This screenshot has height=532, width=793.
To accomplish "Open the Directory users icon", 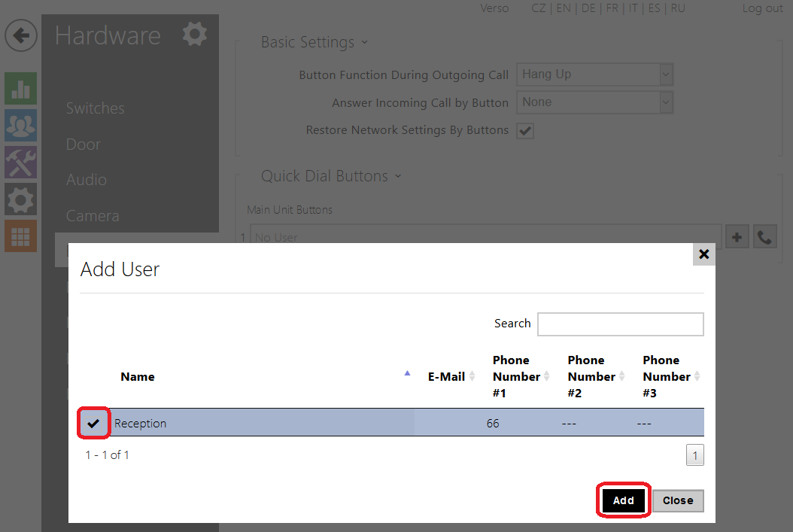I will (x=20, y=126).
